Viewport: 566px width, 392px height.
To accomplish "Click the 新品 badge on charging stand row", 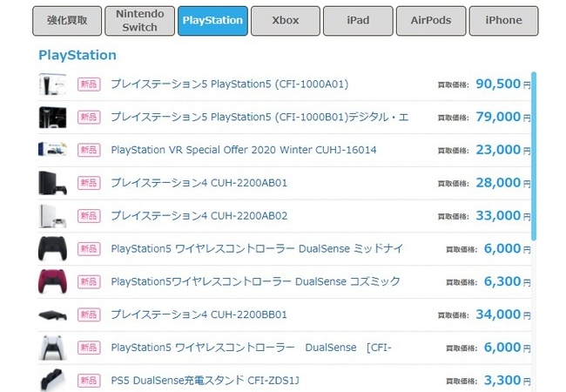I will tap(89, 381).
